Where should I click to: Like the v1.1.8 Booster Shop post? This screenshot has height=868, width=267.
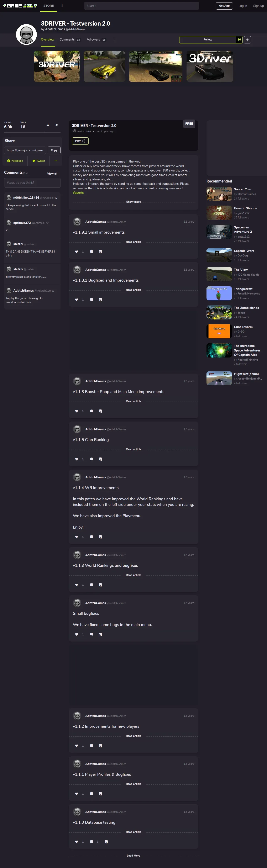click(77, 411)
